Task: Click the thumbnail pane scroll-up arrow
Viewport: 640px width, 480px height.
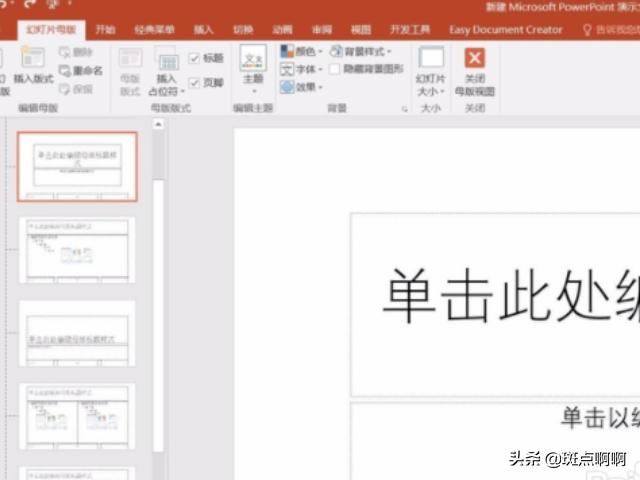Action: click(x=158, y=125)
